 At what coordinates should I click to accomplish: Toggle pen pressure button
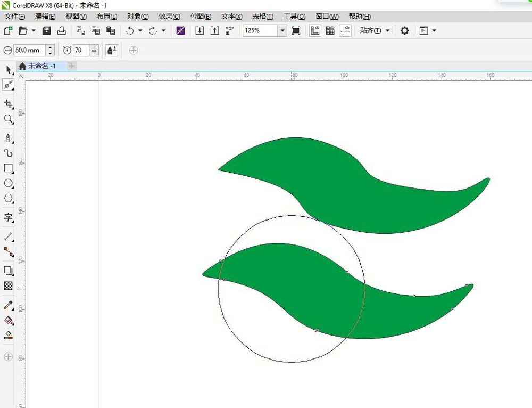click(x=112, y=50)
